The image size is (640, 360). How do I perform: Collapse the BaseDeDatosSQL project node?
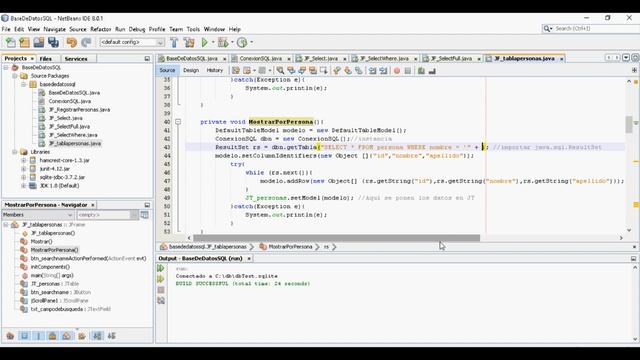coord(6,67)
